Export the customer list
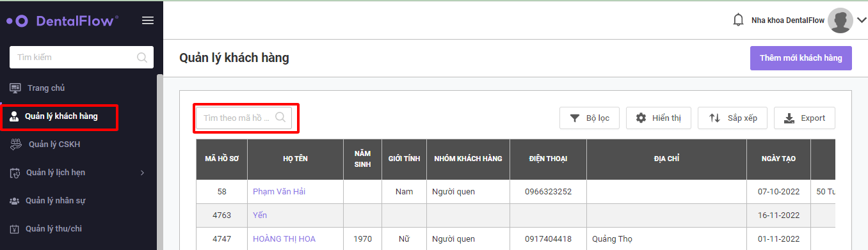868x250 pixels. pos(805,118)
